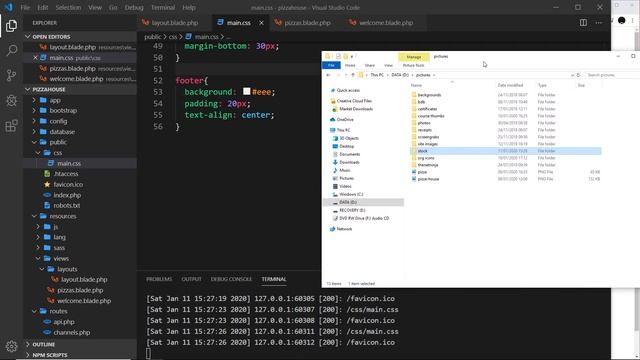Switch to the Problems panel tab
640x360 pixels.
(x=159, y=279)
